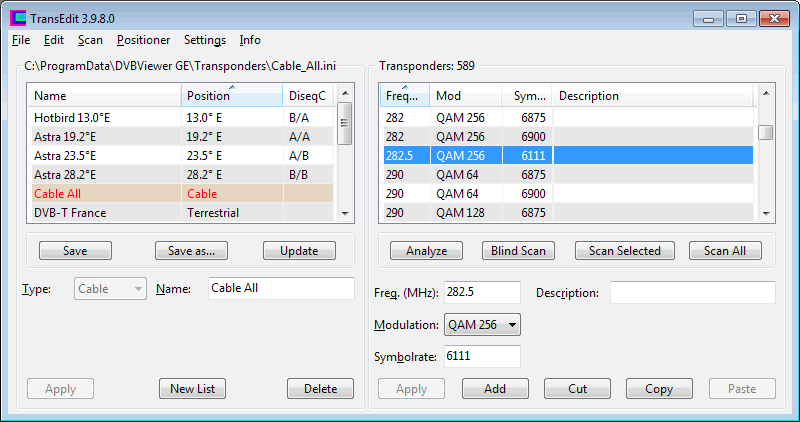Click the Save as... button
This screenshot has height=422, width=800.
coord(192,251)
